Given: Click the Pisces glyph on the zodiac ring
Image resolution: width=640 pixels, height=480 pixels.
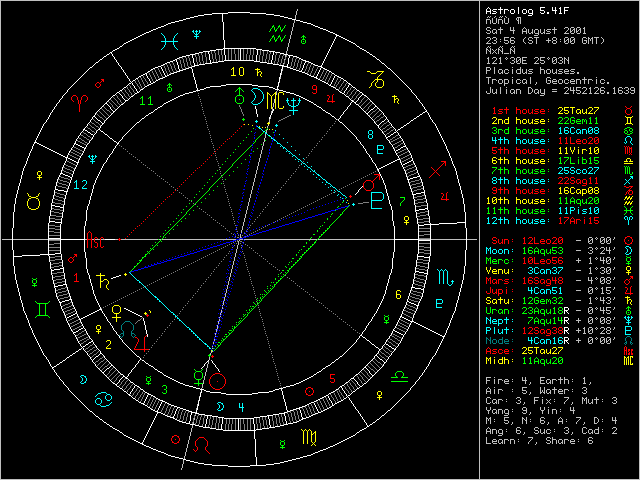Looking at the screenshot, I should (x=173, y=39).
